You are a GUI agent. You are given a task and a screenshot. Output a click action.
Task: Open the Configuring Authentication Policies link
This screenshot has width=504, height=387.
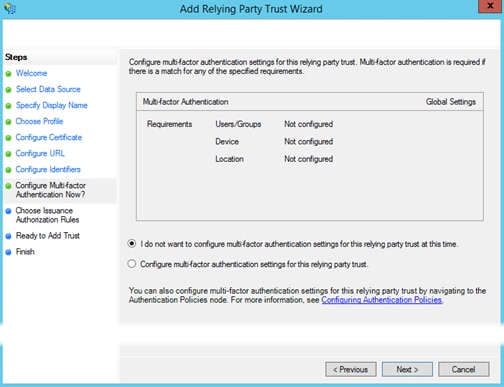382,300
